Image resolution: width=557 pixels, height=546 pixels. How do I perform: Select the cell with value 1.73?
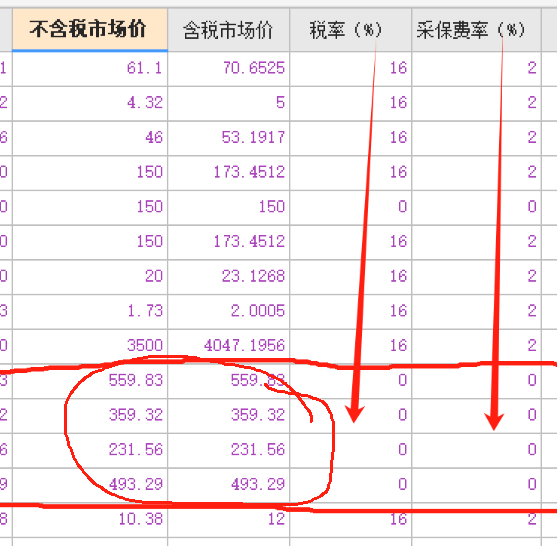[90, 311]
